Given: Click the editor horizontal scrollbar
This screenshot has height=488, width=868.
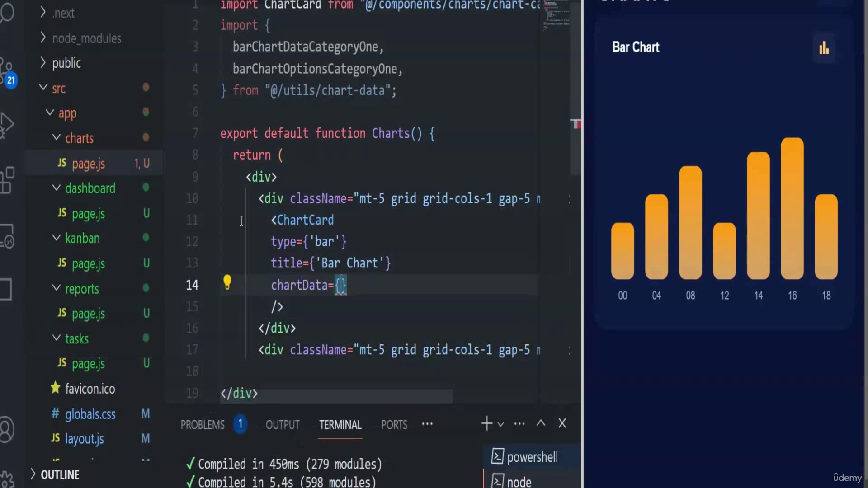Looking at the screenshot, I should tap(336, 396).
